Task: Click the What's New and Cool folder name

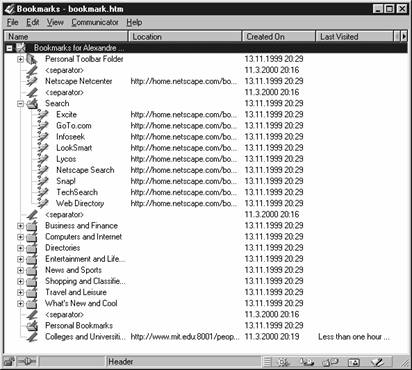Action: (x=81, y=304)
